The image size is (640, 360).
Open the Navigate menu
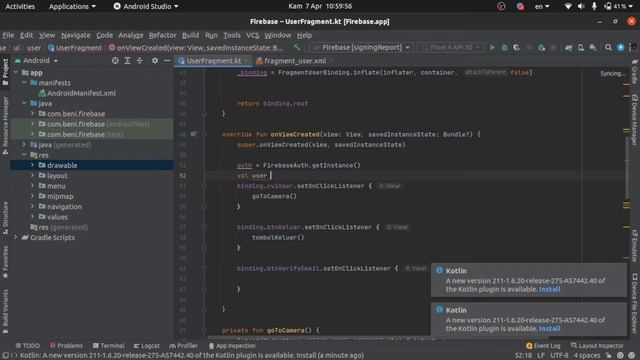point(76,35)
